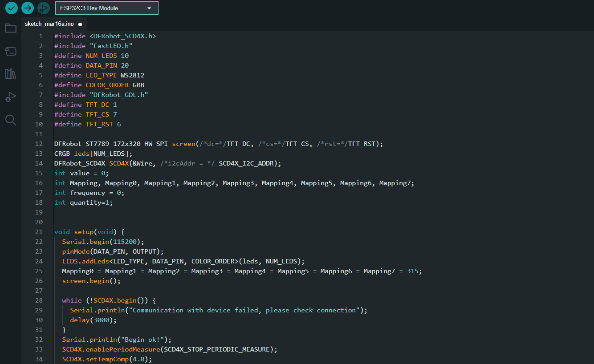594x364 pixels.
Task: Click the "Communication with device failed" println line
Action: coord(219,310)
